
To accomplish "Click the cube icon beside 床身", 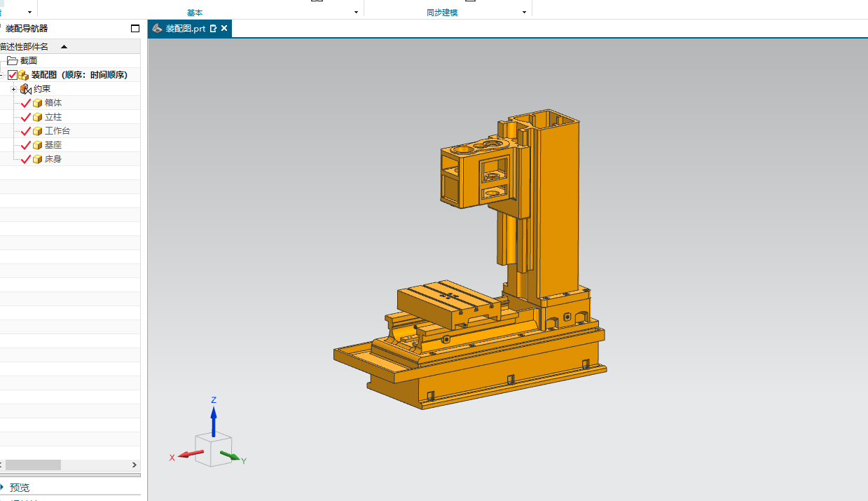I will point(37,159).
